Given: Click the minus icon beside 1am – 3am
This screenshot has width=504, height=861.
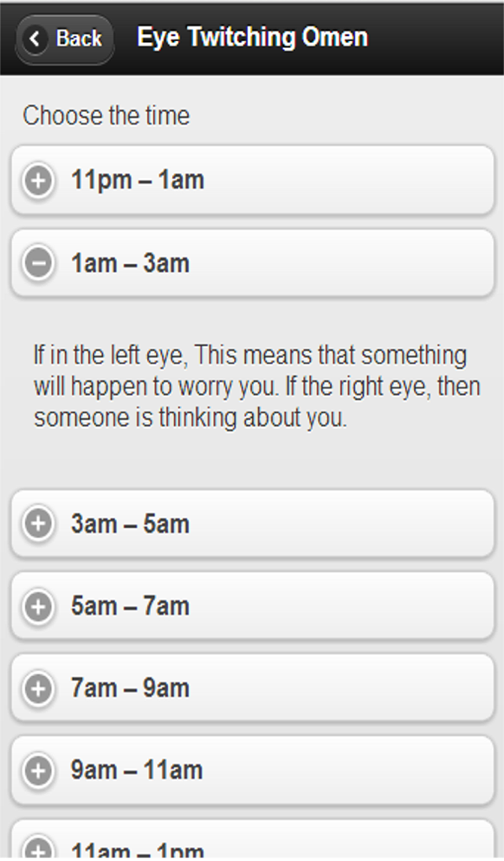Looking at the screenshot, I should [37, 262].
